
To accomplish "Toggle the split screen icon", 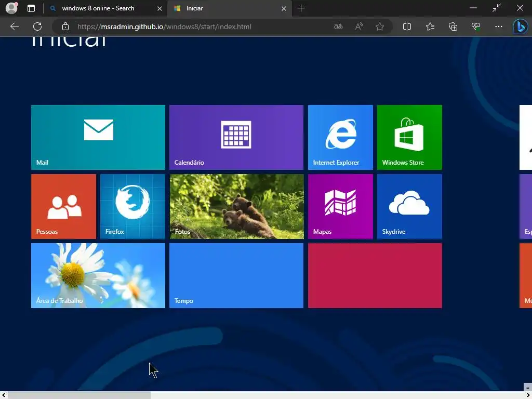I will [407, 26].
